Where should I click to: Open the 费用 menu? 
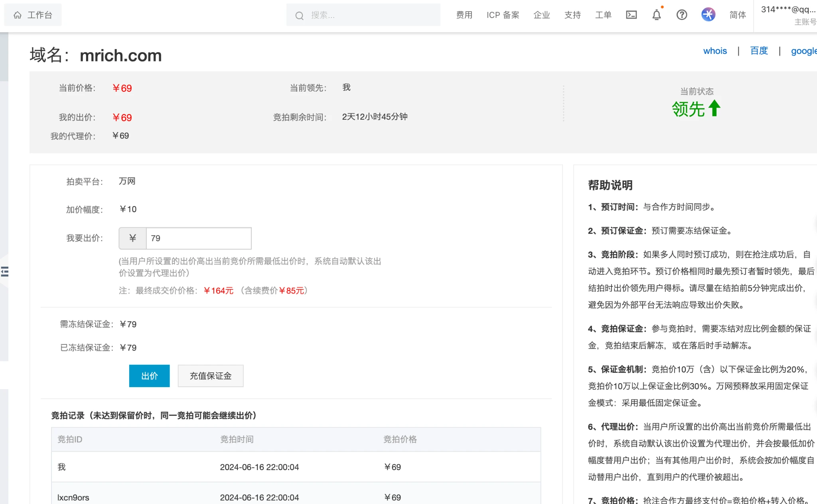pos(464,15)
